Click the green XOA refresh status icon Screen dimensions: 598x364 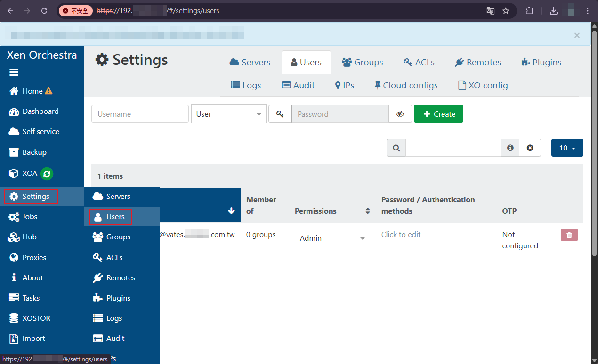[x=47, y=174]
